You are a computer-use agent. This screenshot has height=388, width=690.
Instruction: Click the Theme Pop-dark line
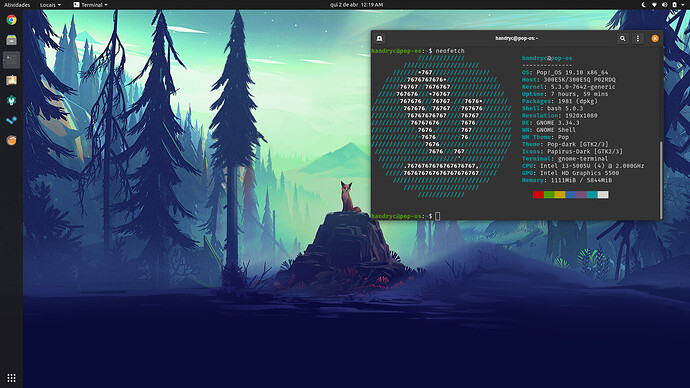(x=565, y=144)
